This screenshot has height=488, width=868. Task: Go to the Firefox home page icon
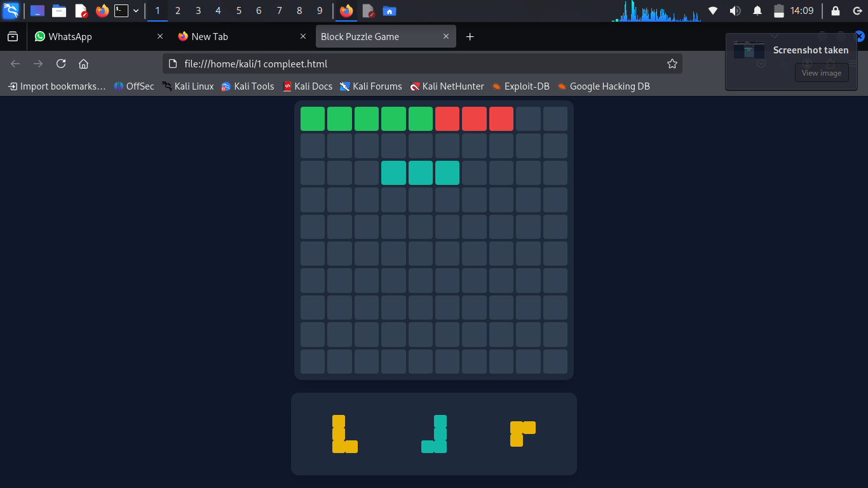click(83, 64)
